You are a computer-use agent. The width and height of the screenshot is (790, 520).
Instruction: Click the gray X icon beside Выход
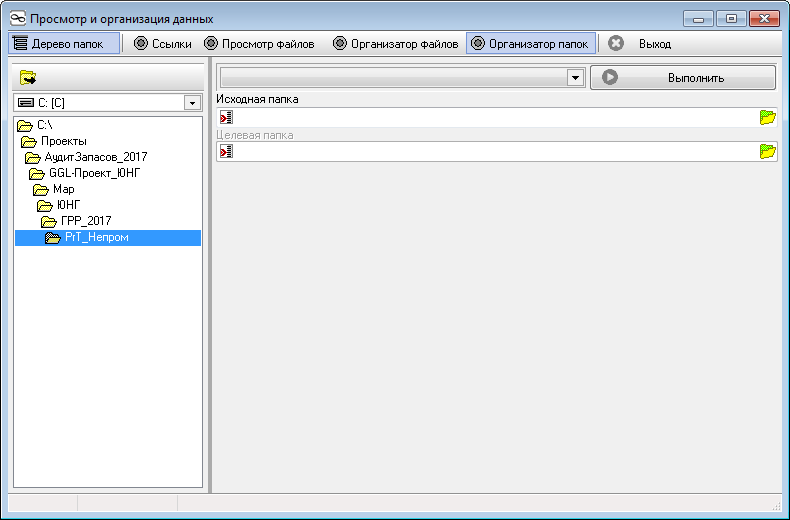[615, 43]
